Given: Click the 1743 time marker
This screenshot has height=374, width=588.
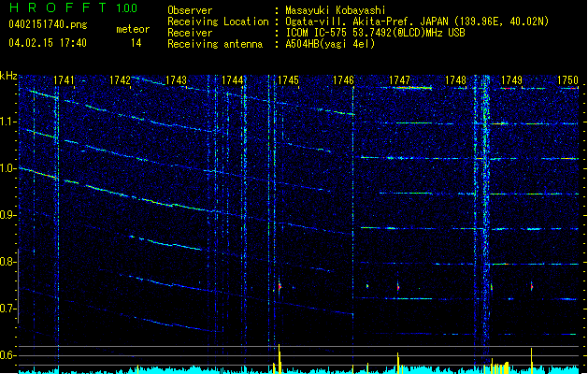Looking at the screenshot, I should pyautogui.click(x=176, y=80).
